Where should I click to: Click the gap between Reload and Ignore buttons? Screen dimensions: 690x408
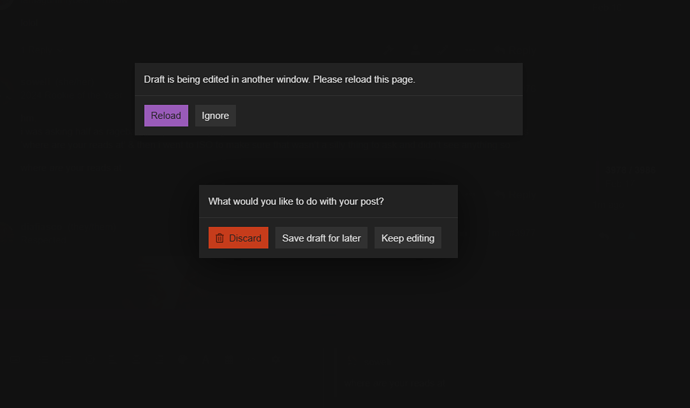tap(191, 116)
